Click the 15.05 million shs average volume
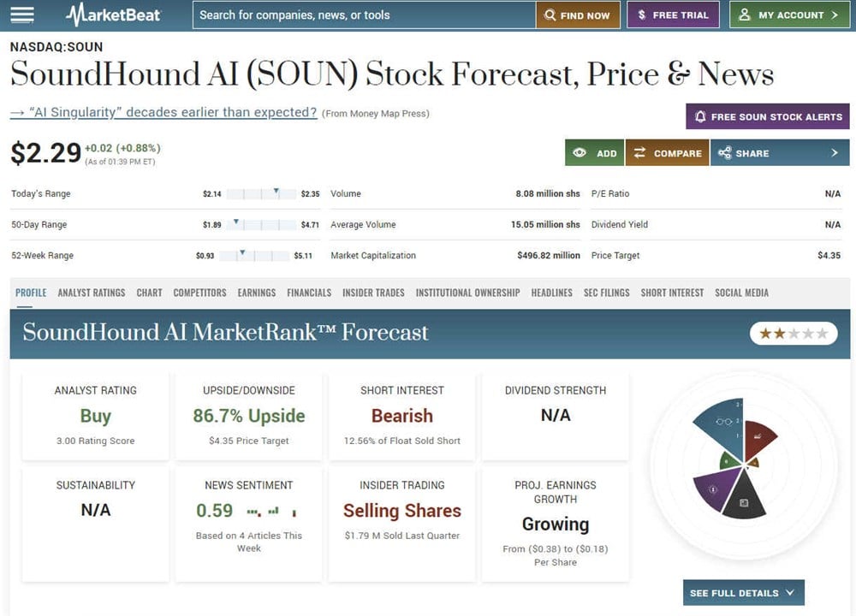856x616 pixels. (545, 224)
